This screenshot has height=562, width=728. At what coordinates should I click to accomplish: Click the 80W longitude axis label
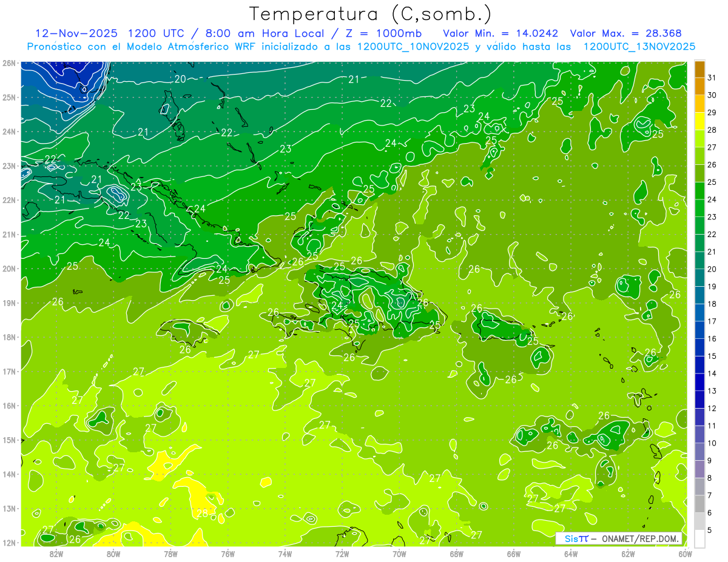(x=113, y=554)
